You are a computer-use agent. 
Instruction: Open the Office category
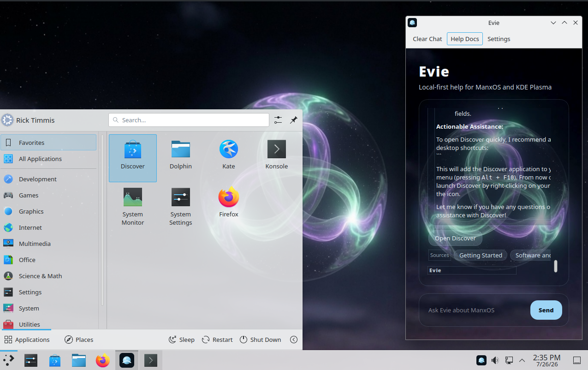tap(48, 260)
